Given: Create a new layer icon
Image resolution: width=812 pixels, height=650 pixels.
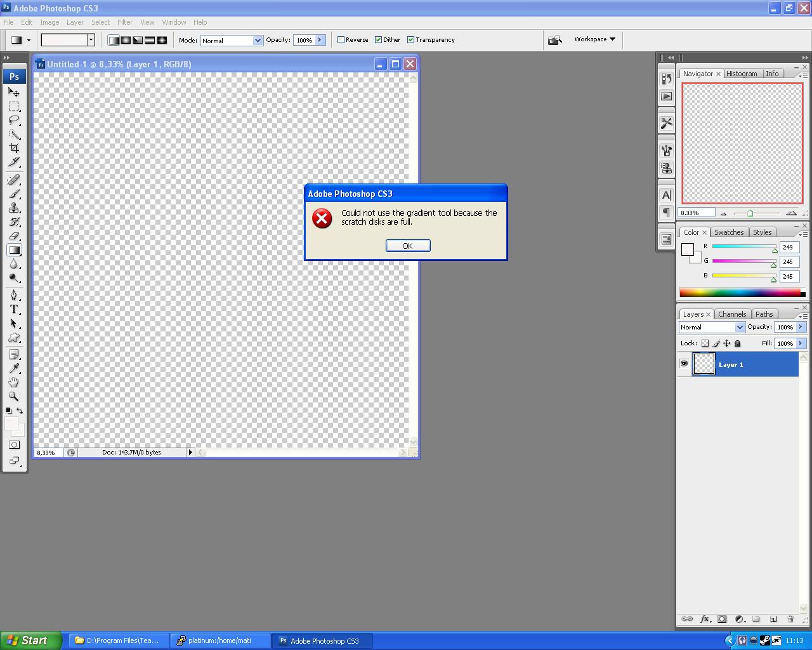Looking at the screenshot, I should 773,619.
